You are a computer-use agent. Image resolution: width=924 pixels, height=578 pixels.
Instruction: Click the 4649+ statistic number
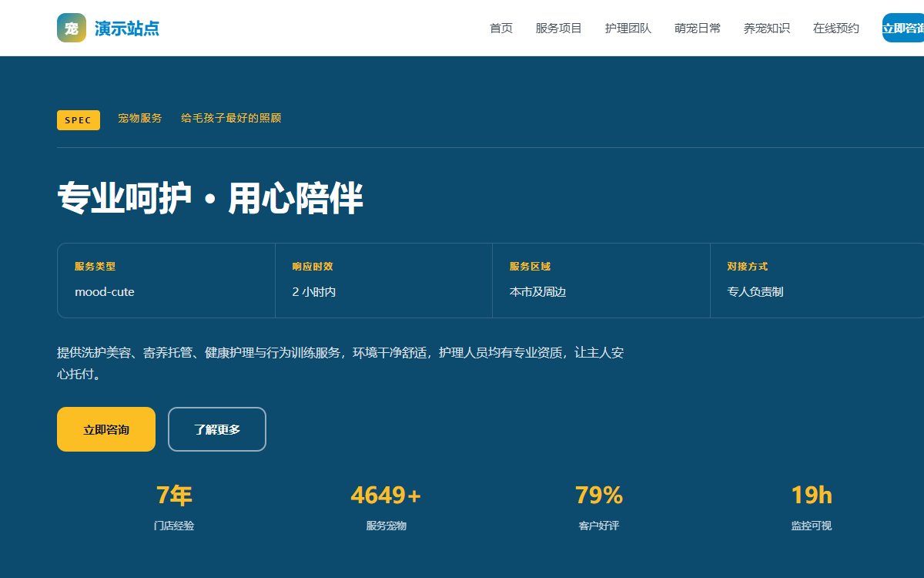[x=387, y=496]
